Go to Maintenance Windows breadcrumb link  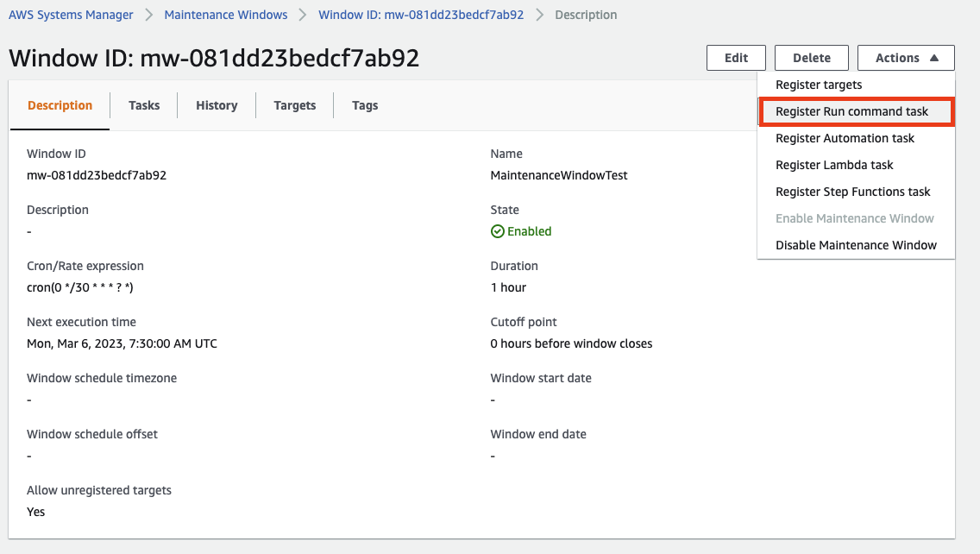[226, 15]
